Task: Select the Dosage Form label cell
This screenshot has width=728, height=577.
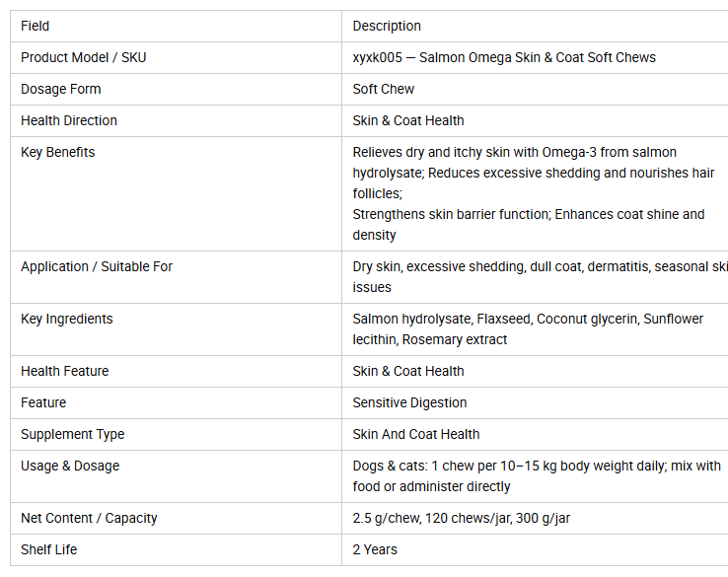Action: [176, 89]
